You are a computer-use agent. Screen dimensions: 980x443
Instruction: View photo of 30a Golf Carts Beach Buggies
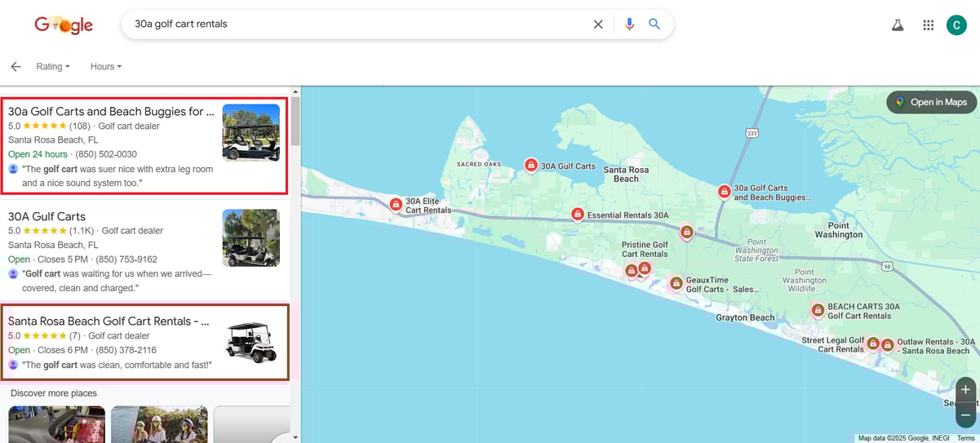[x=251, y=133]
